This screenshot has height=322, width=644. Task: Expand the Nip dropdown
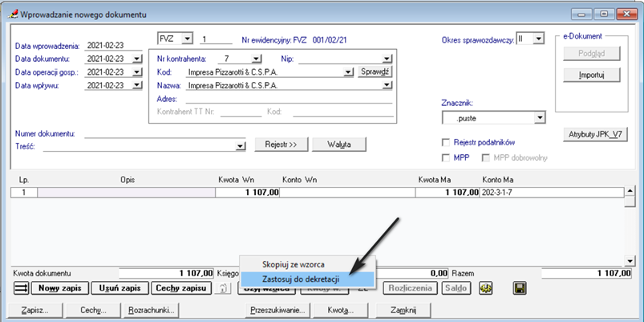coord(387,59)
